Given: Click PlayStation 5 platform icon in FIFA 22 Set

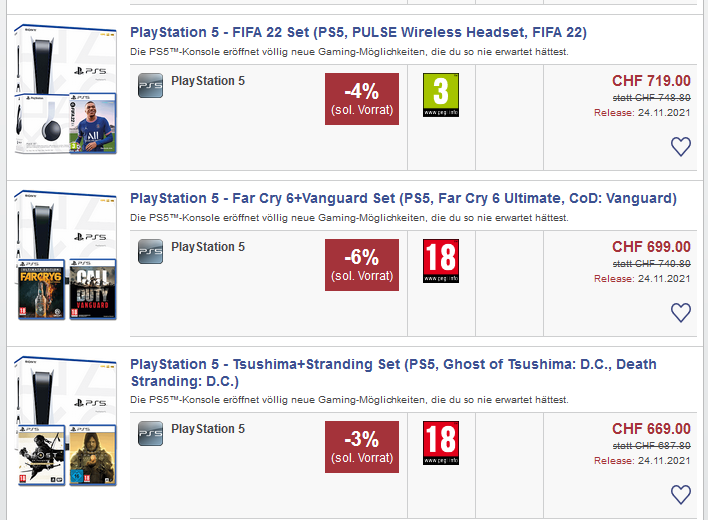Looking at the screenshot, I should [x=150, y=86].
